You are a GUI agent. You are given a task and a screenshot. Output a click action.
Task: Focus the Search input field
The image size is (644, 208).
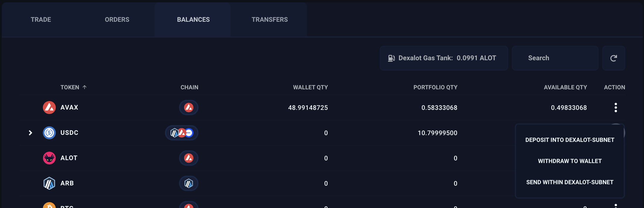point(555,58)
